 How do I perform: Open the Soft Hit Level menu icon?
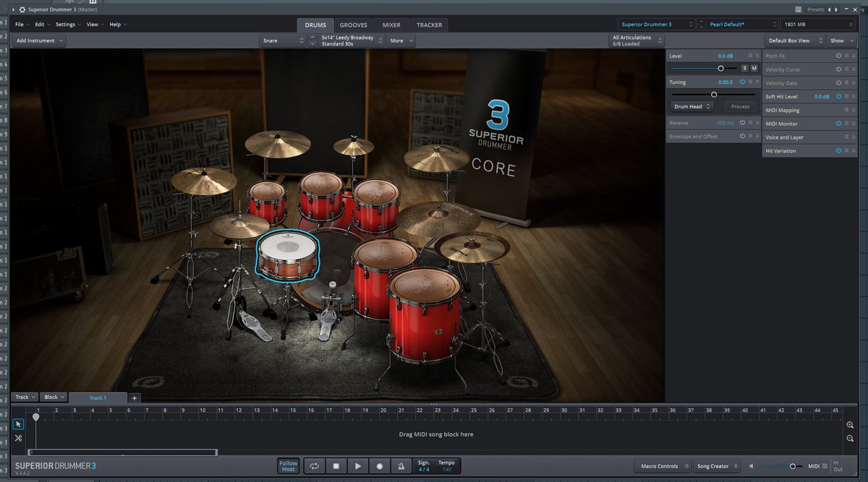(847, 96)
